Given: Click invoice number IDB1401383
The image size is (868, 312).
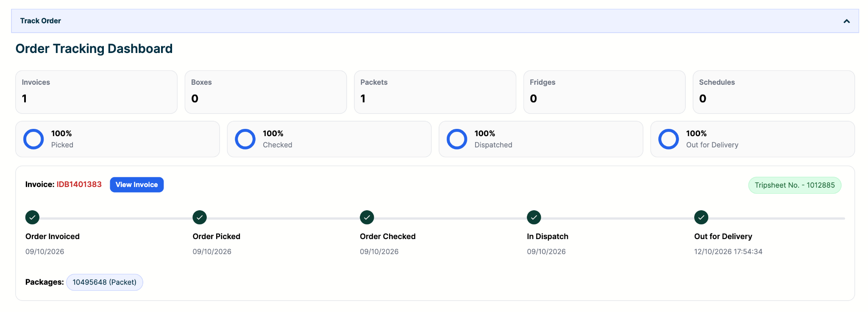Looking at the screenshot, I should point(79,184).
